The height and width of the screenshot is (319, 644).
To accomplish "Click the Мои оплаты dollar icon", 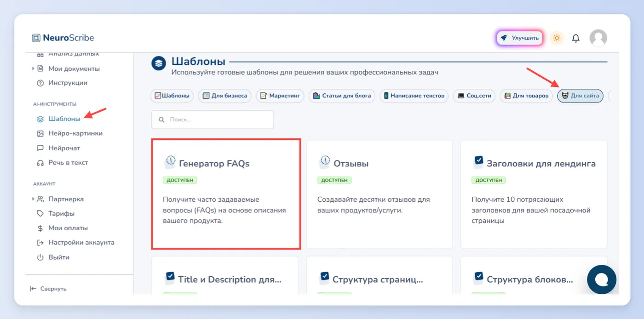I will (40, 228).
